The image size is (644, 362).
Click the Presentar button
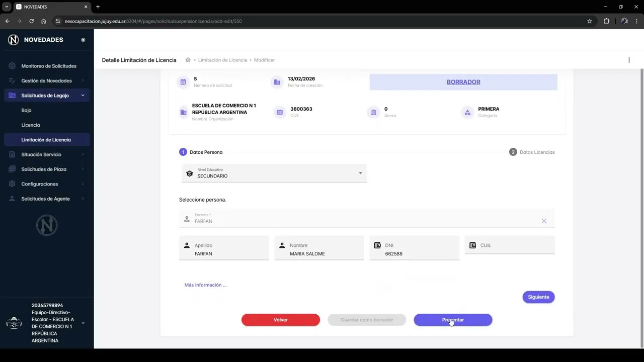(453, 320)
